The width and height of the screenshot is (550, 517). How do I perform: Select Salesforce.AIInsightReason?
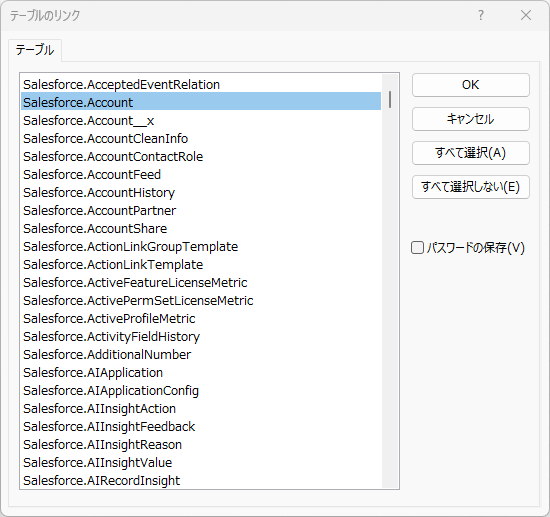pos(201,445)
